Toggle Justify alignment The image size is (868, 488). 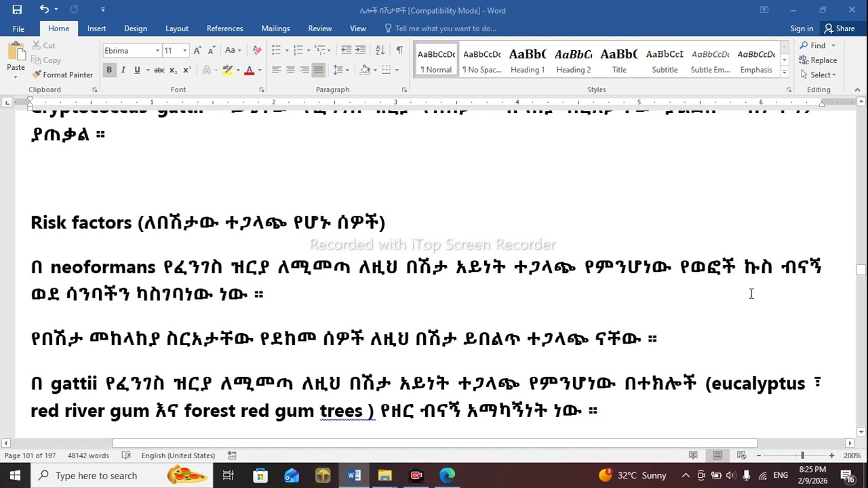click(318, 70)
